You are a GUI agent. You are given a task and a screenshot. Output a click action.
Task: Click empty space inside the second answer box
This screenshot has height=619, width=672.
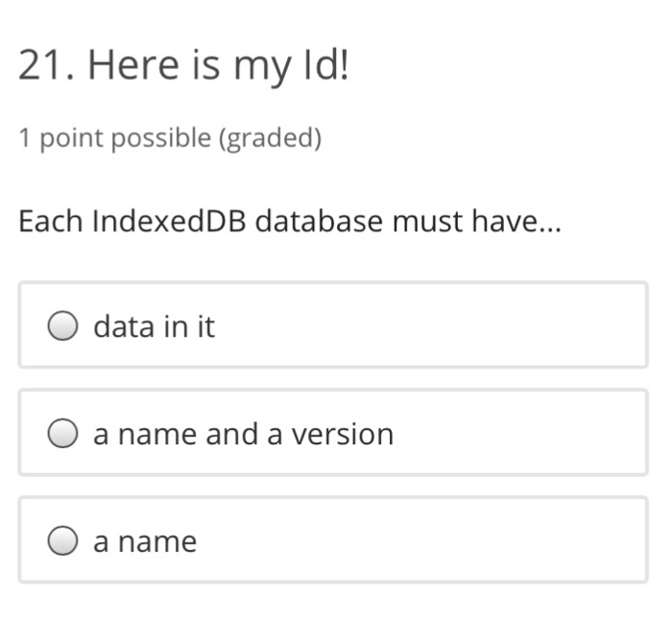point(518,435)
